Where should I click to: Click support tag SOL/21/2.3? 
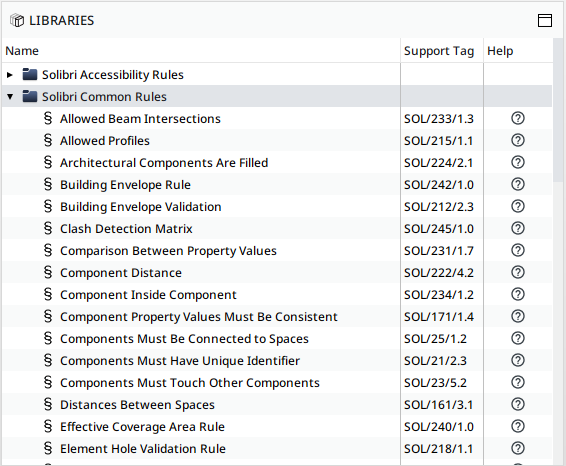click(435, 361)
